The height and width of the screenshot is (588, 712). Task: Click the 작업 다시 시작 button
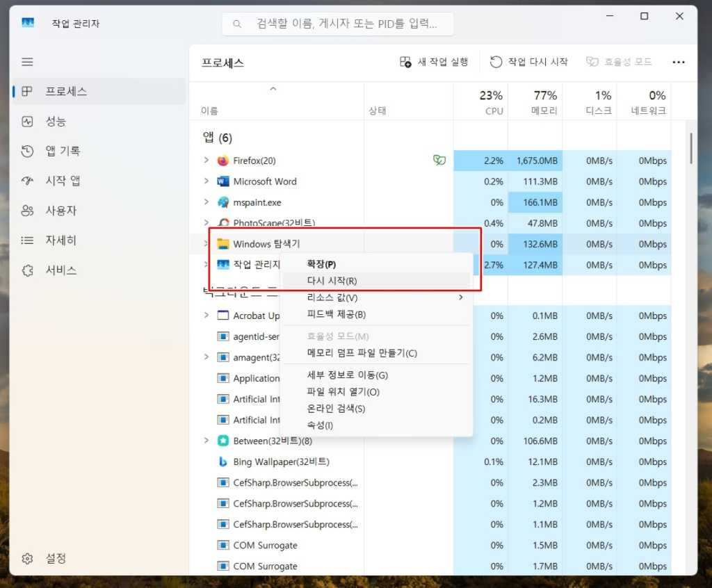click(530, 62)
